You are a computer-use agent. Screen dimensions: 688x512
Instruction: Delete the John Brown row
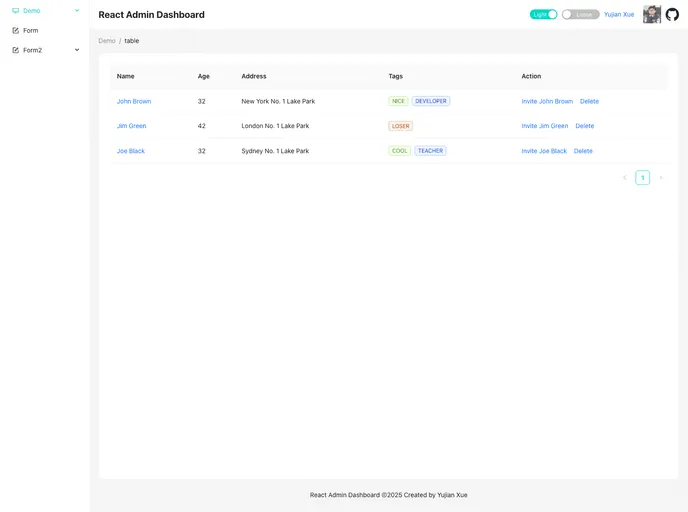click(589, 101)
